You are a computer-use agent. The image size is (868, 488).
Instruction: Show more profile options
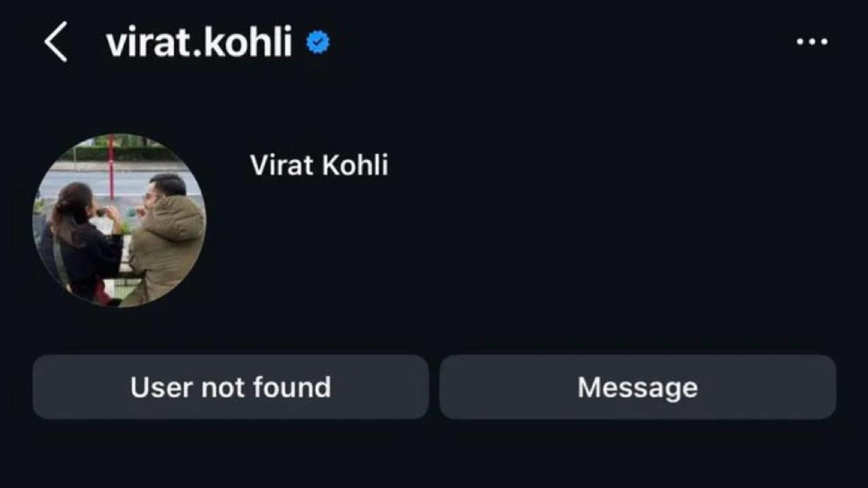[812, 42]
